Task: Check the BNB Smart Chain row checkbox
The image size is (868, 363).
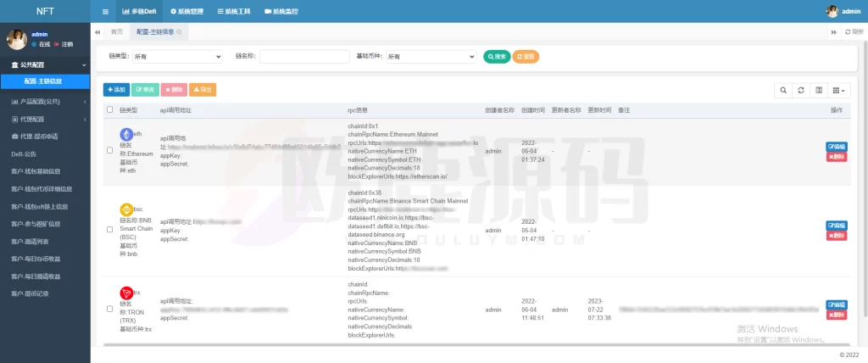Action: coord(109,230)
